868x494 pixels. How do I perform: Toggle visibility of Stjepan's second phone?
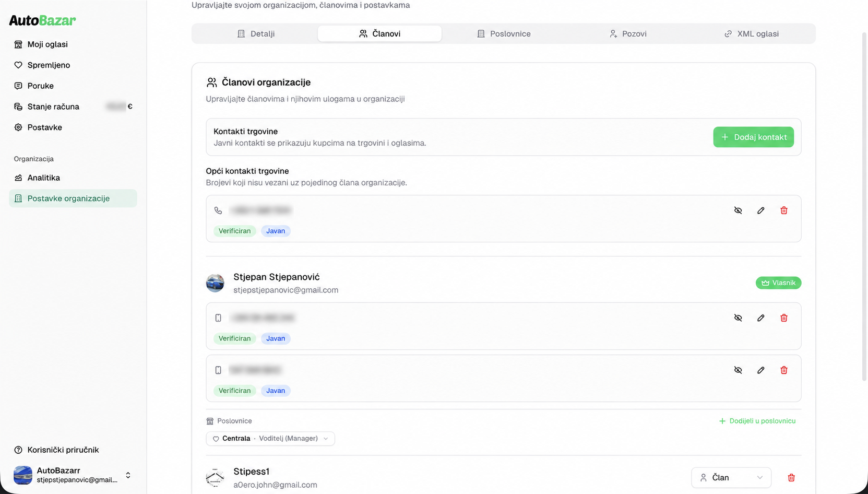pyautogui.click(x=738, y=370)
